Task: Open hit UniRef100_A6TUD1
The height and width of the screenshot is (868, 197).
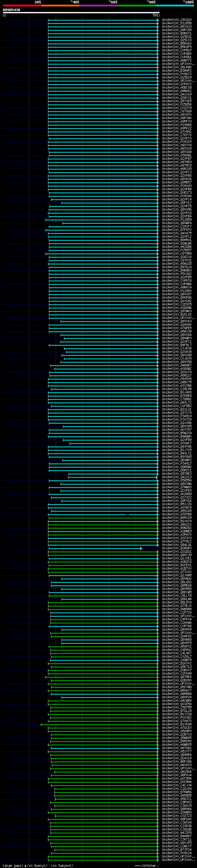Action: click(x=177, y=749)
